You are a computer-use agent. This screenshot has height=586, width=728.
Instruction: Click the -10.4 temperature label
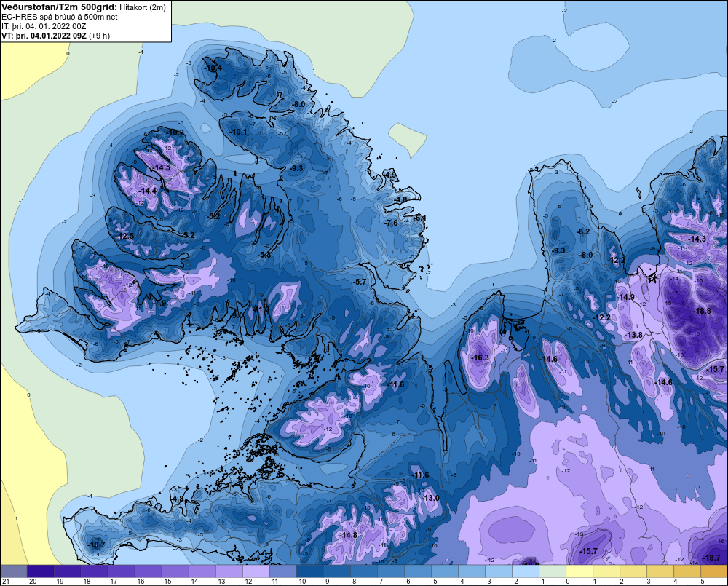coord(213,68)
